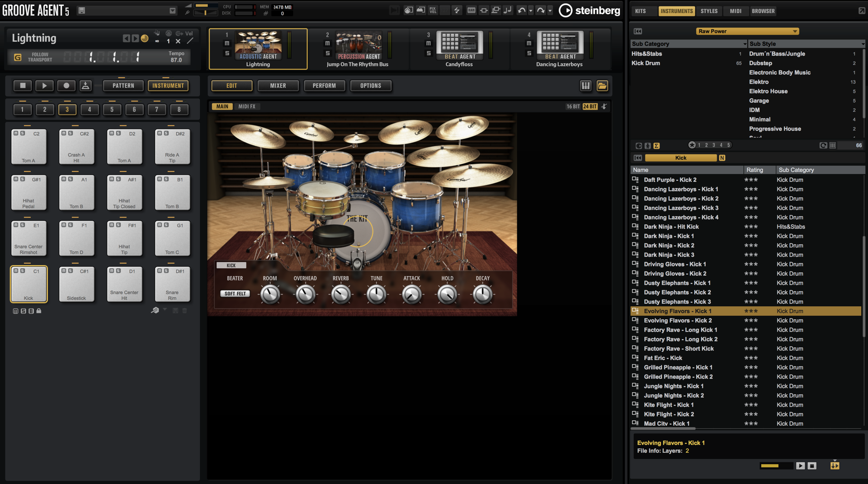Adjust the preview volume level bar

click(x=776, y=465)
